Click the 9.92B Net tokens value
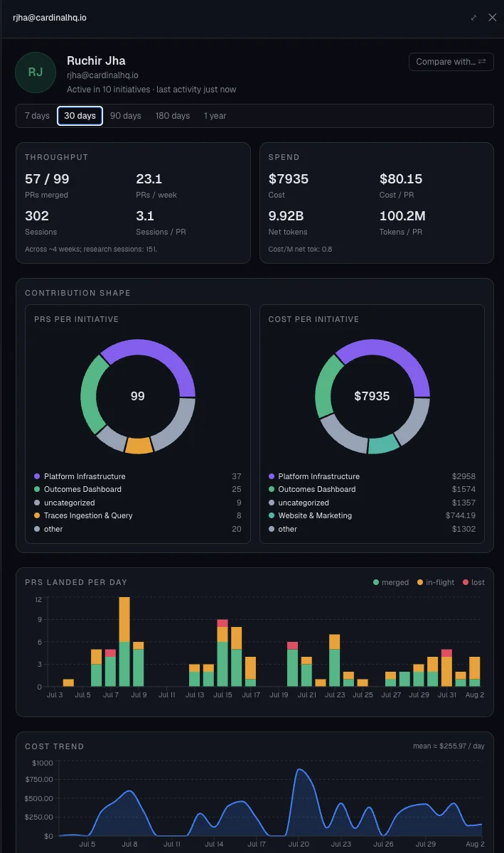Image resolution: width=504 pixels, height=853 pixels. [286, 216]
